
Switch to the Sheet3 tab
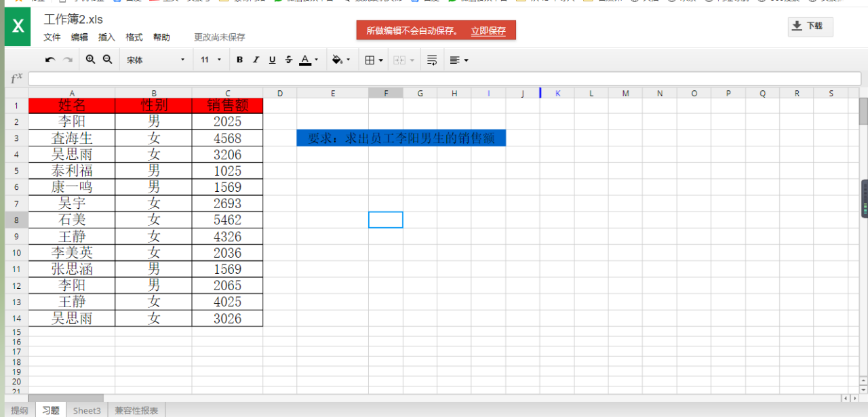click(87, 410)
